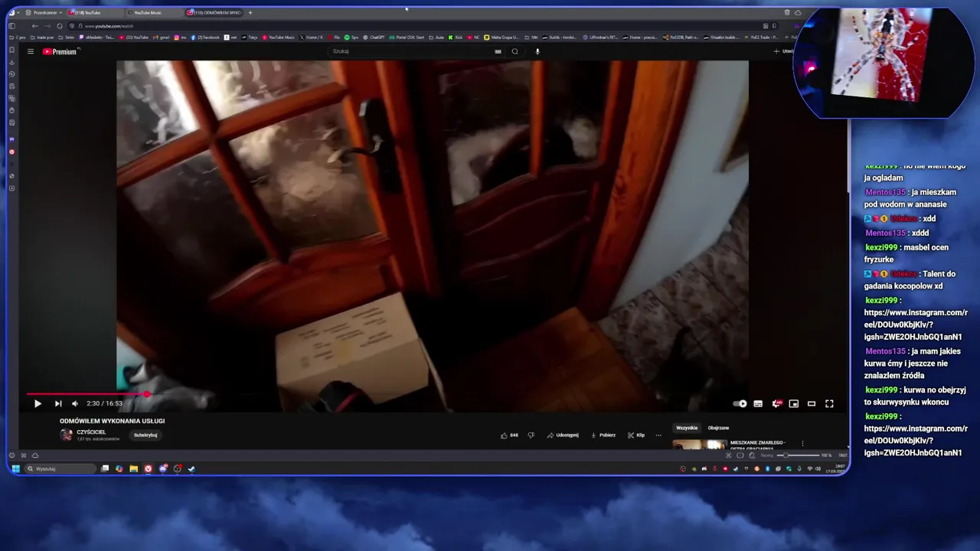Toggle the autoplay switch in player
The height and width of the screenshot is (551, 980).
(x=740, y=403)
